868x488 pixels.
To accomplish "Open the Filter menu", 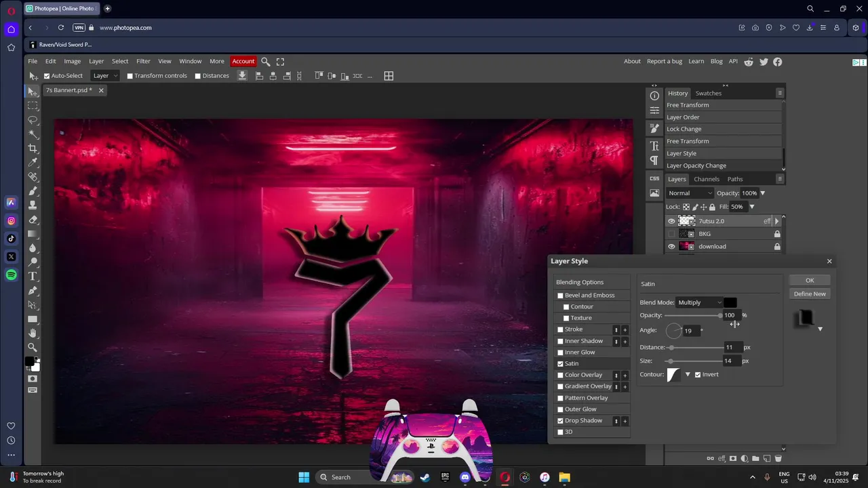I will point(143,61).
